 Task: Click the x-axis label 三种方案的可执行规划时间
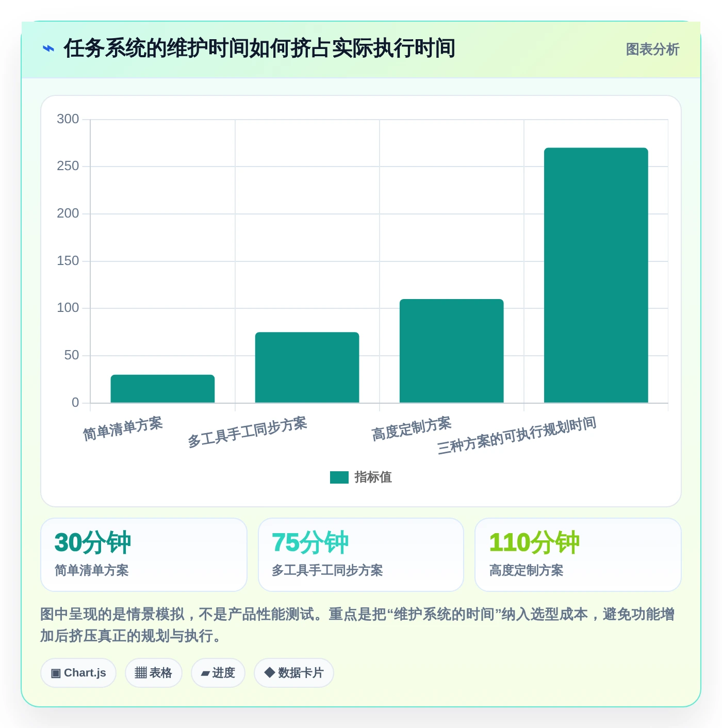click(x=517, y=436)
